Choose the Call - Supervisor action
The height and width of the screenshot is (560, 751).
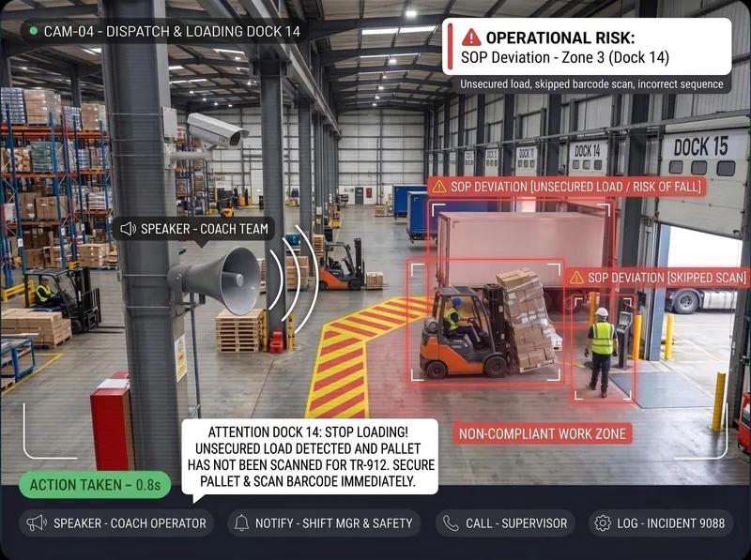pyautogui.click(x=505, y=523)
